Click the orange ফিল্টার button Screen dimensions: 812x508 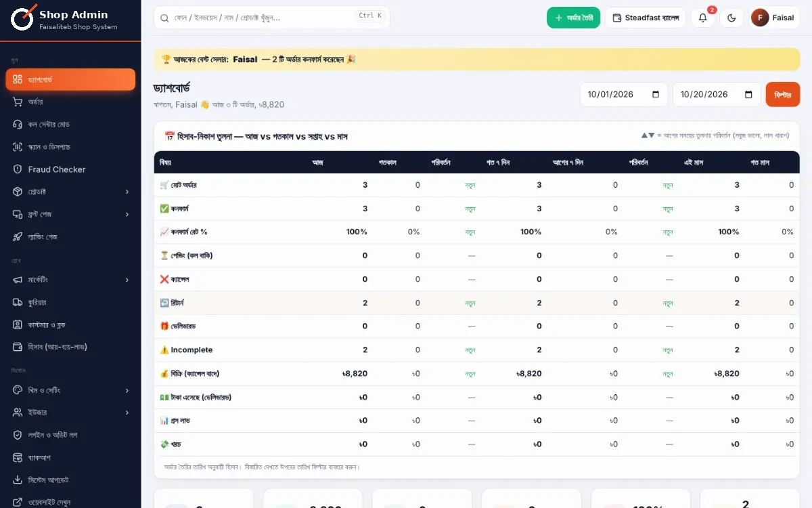(x=783, y=94)
